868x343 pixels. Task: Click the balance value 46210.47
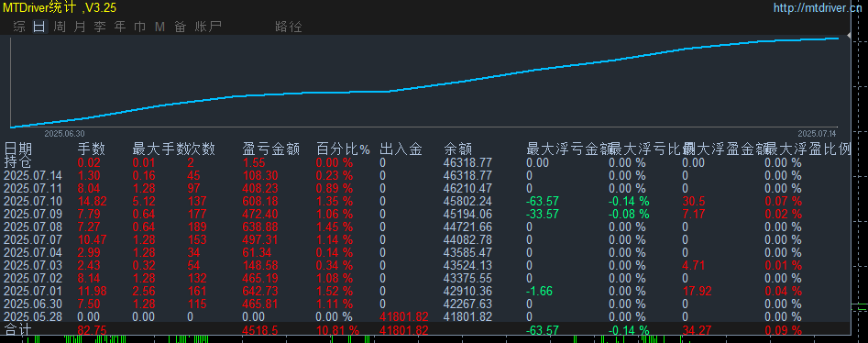pyautogui.click(x=467, y=188)
